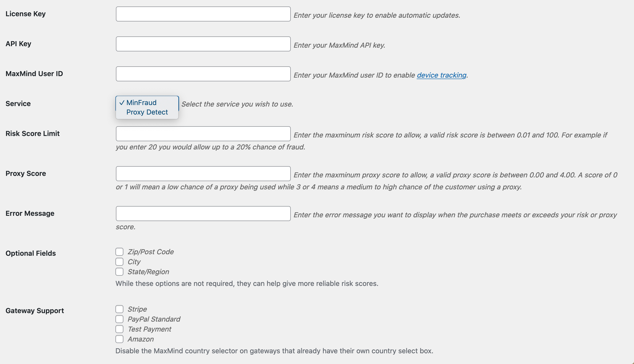
Task: Click the Proxy Score input box
Action: coord(203,174)
